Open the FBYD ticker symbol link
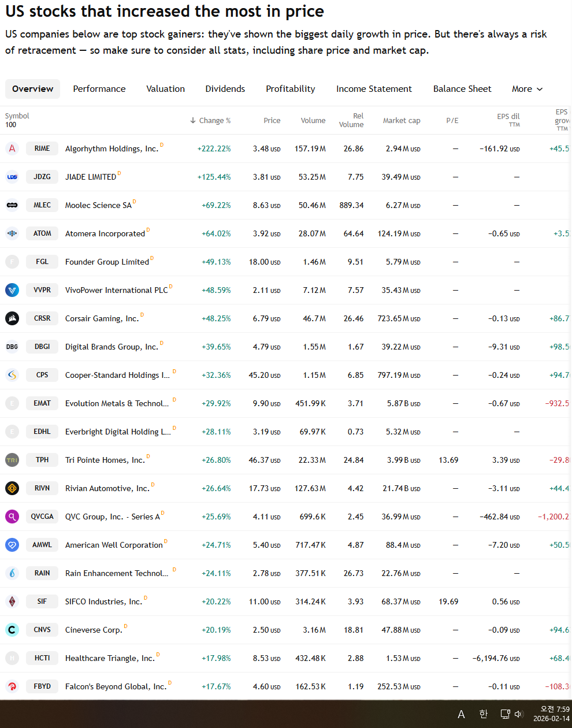Viewport: 572px width, 728px height. click(42, 686)
